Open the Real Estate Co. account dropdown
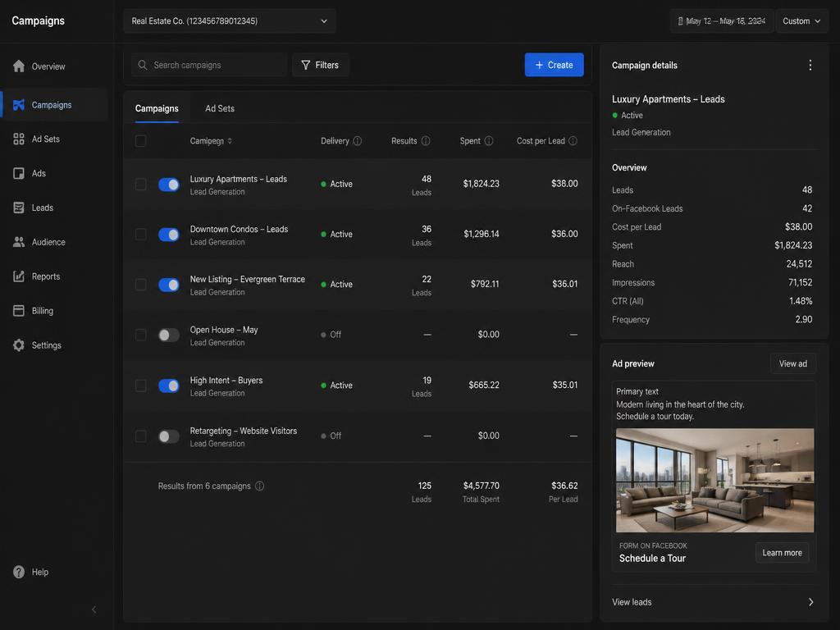This screenshot has width=840, height=630. (230, 21)
